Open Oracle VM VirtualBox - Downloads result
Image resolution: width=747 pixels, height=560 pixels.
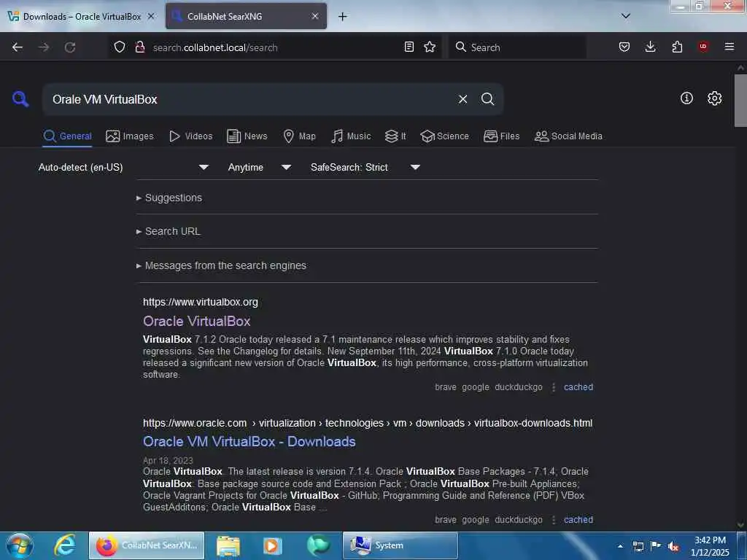[x=249, y=442]
